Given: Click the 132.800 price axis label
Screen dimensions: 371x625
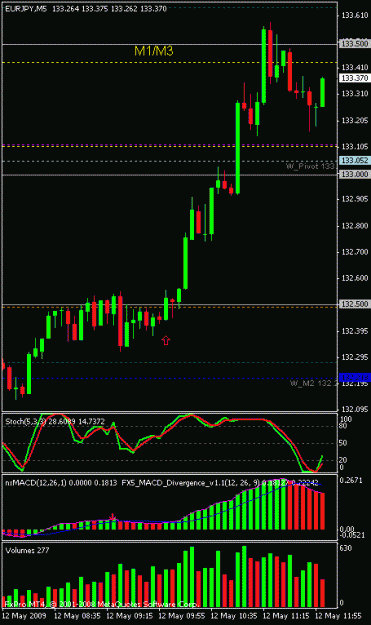Looking at the screenshot, I should pyautogui.click(x=354, y=226).
